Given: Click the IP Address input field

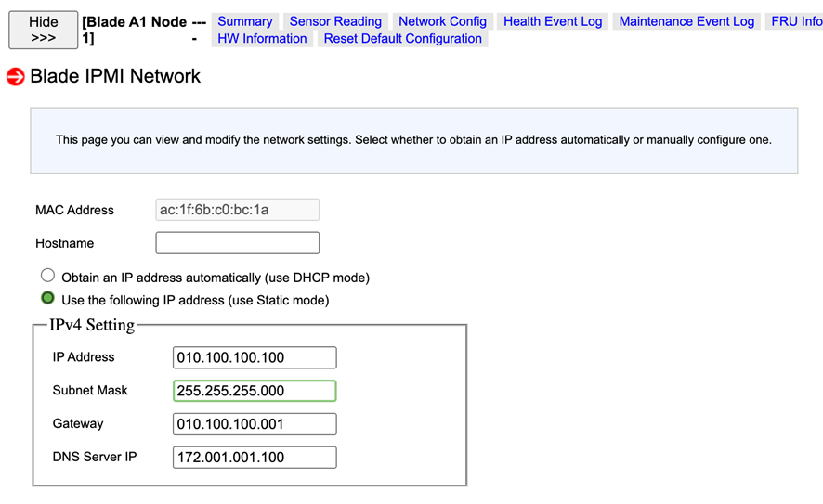Looking at the screenshot, I should pos(255,357).
